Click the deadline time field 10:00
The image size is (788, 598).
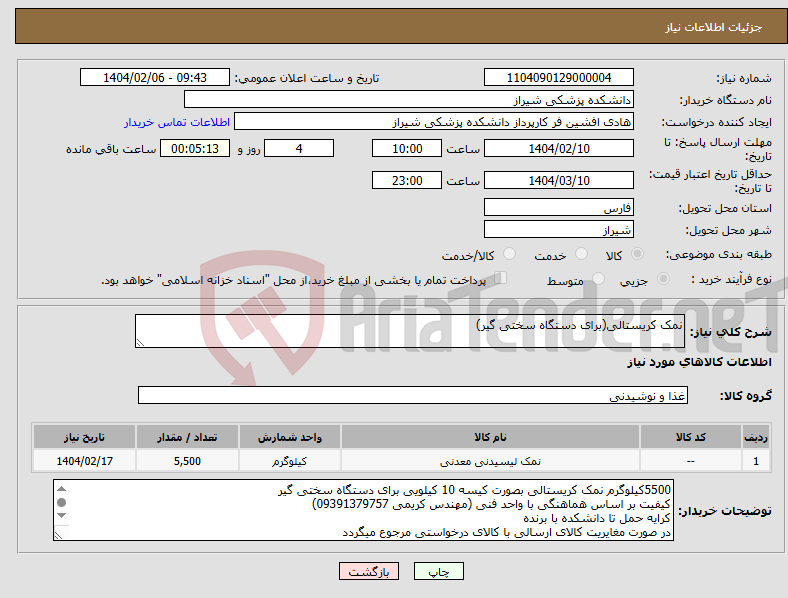point(407,148)
